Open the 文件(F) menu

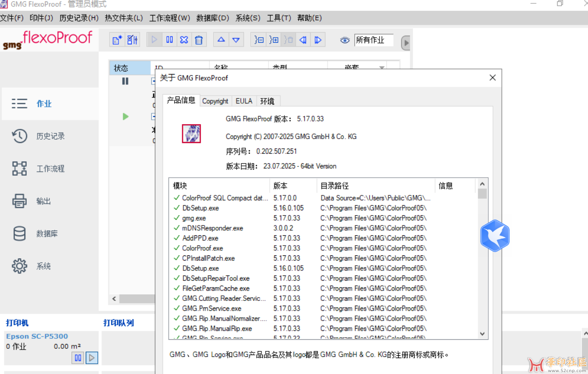point(12,18)
